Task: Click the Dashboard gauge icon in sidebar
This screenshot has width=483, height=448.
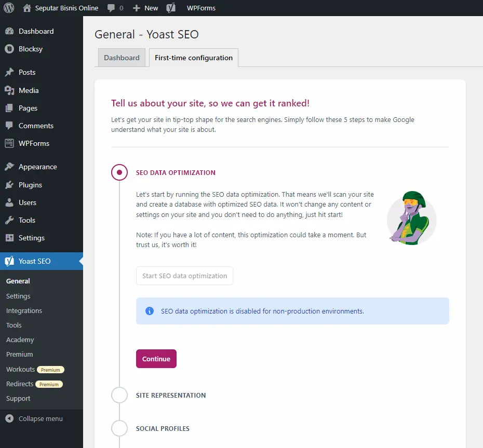Action: point(9,31)
